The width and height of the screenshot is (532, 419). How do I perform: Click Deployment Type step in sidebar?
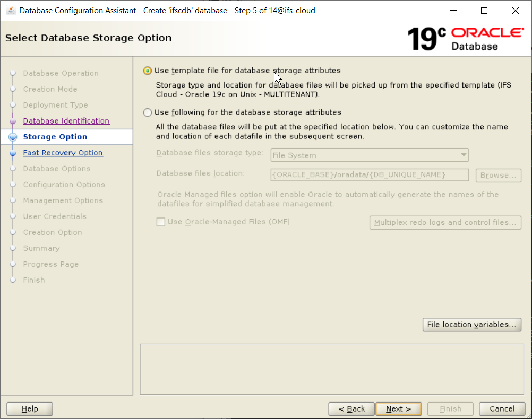tap(55, 105)
